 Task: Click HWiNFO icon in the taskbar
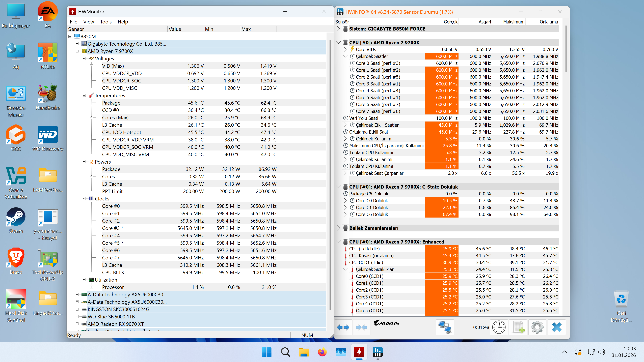(x=378, y=352)
